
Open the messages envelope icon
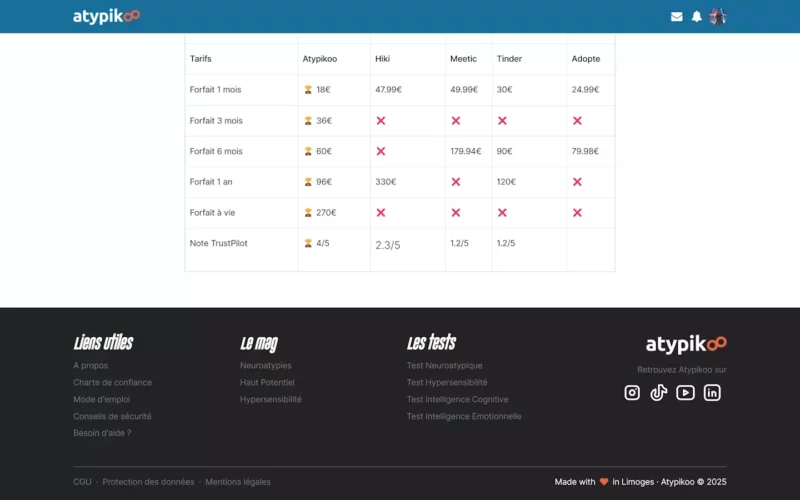coord(677,17)
